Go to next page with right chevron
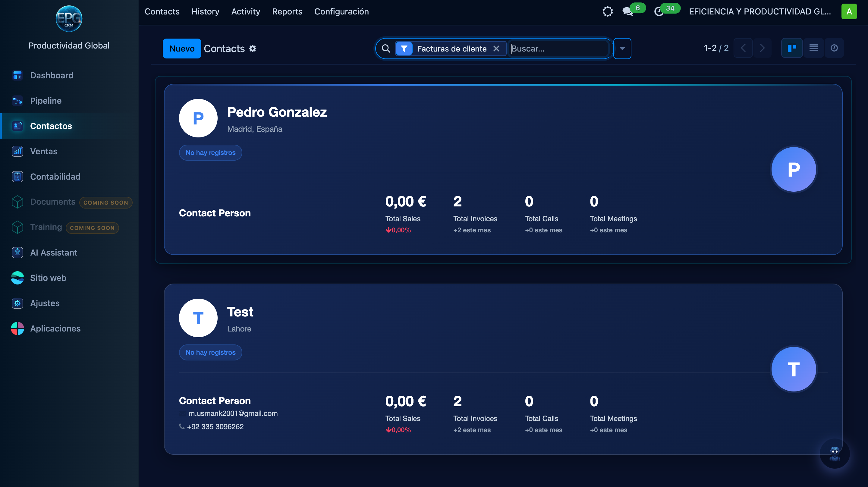The image size is (868, 487). pos(763,48)
